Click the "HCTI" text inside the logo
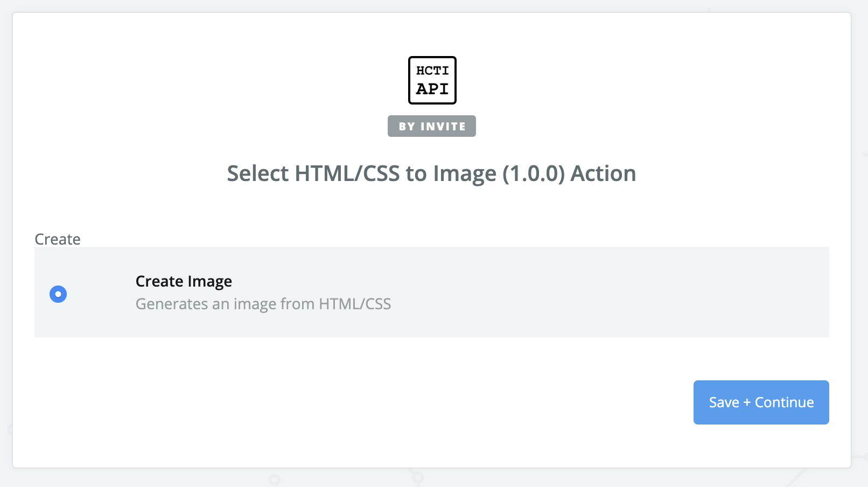 click(432, 71)
